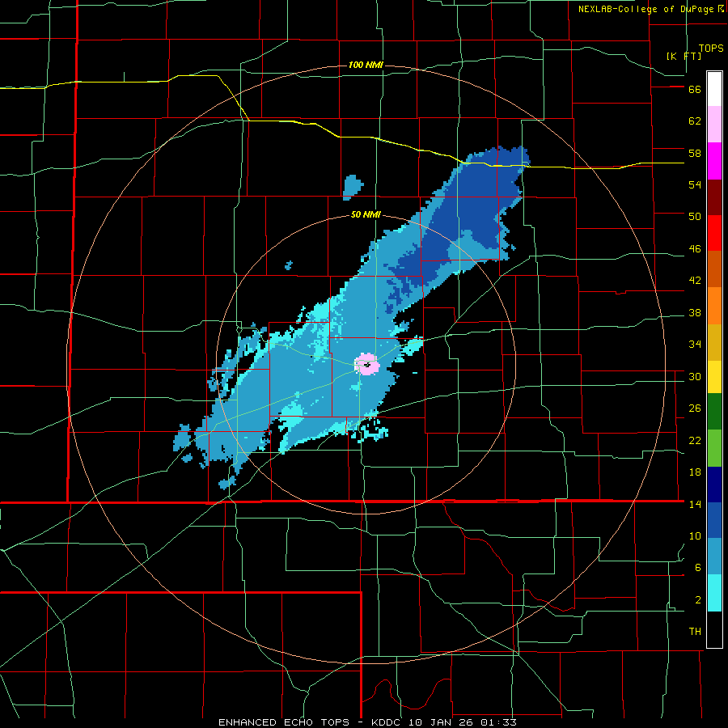Click the TH threshold legend label
Screen dimensions: 728x728
pos(695,632)
